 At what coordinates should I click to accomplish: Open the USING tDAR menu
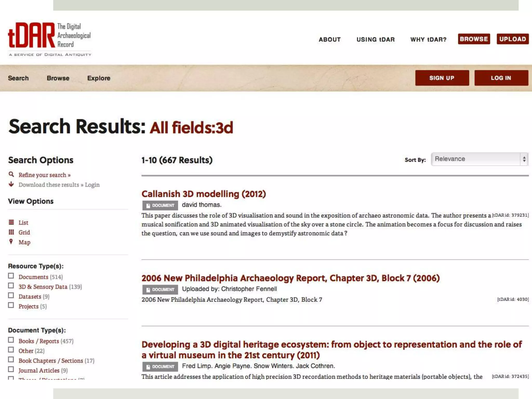click(x=375, y=39)
